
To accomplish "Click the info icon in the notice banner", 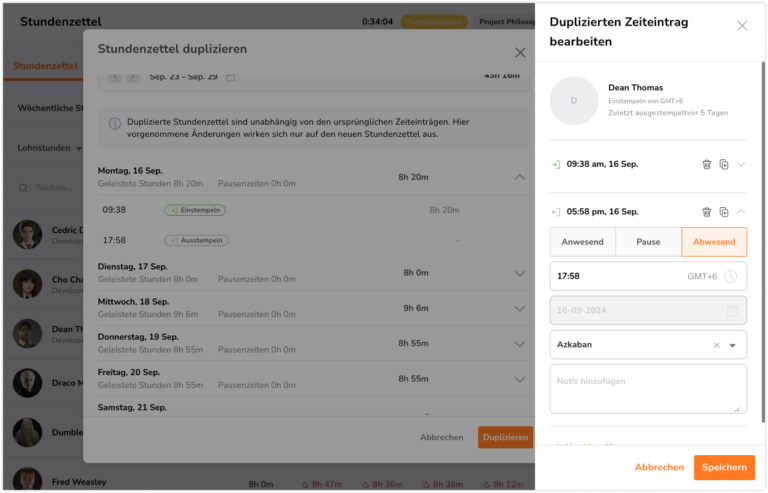I will (115, 123).
